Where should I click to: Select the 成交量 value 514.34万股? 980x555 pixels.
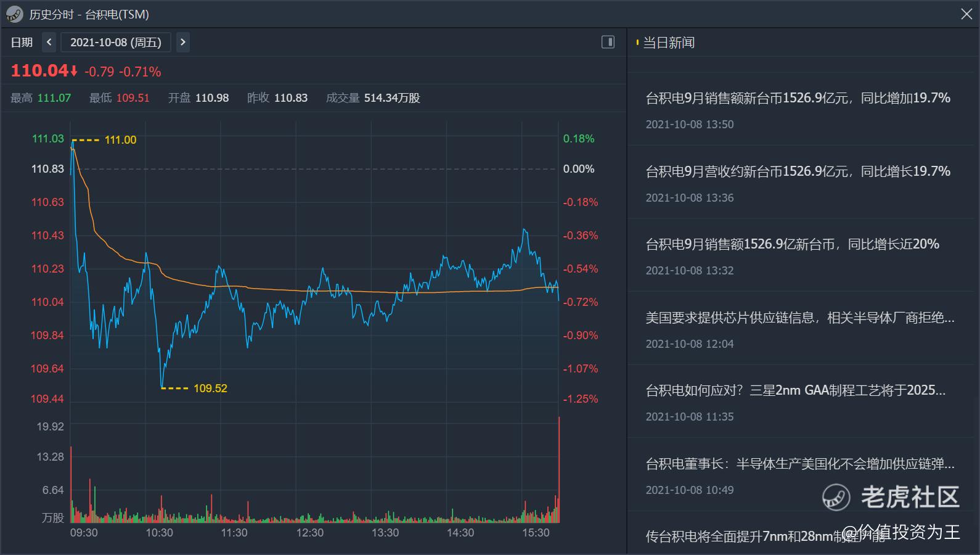(x=392, y=98)
